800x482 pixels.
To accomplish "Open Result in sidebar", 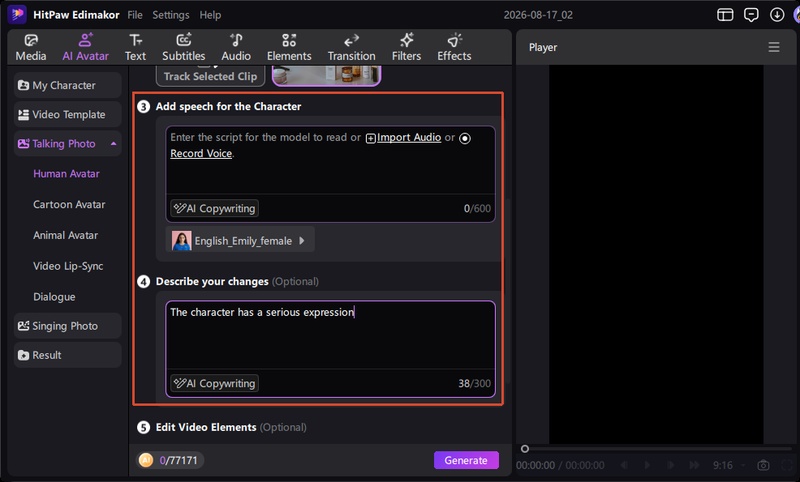I will pos(67,355).
